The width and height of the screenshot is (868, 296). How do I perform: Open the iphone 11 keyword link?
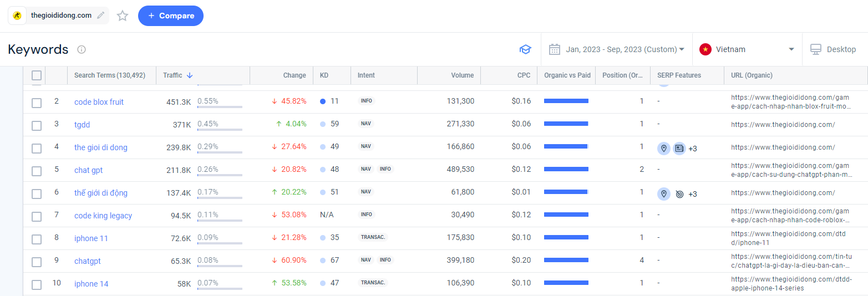[91, 238]
